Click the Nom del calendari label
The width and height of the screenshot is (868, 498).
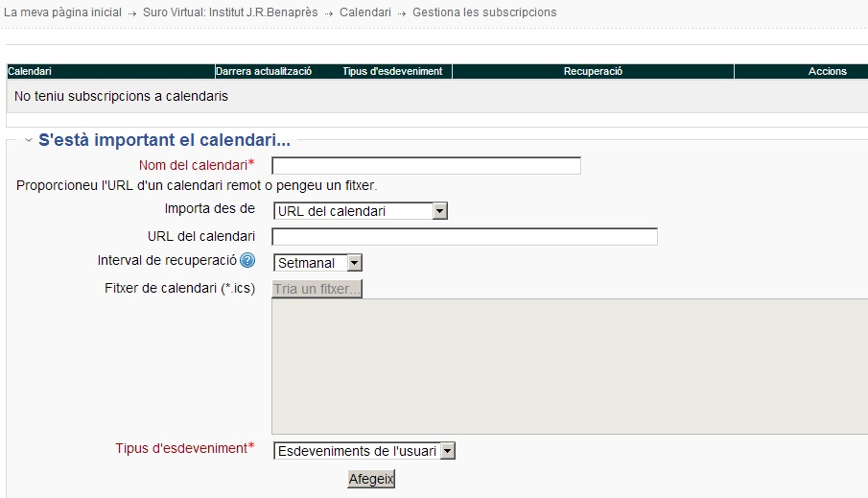(x=197, y=165)
